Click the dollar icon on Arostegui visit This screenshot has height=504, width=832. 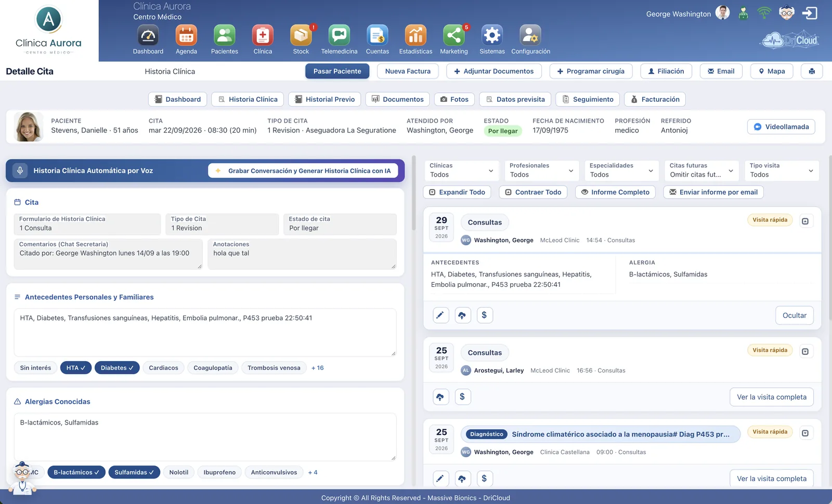[462, 397]
